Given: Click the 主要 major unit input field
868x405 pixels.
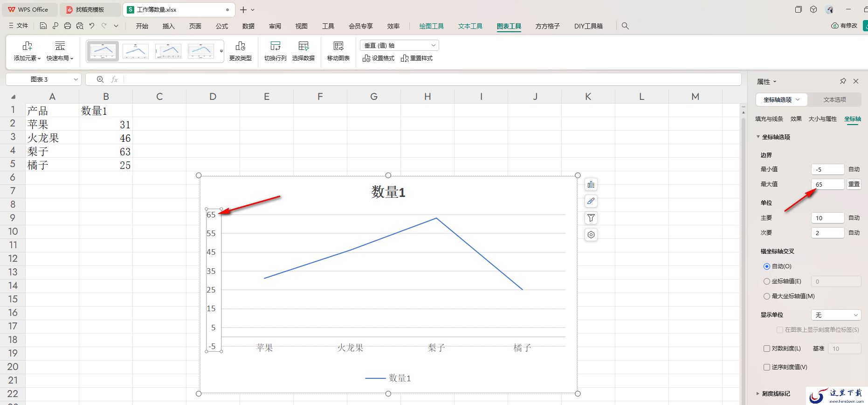Looking at the screenshot, I should (x=827, y=218).
